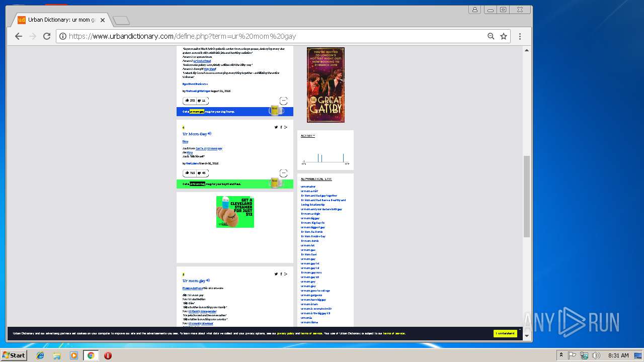Open the privacy policy link in cookie banner

click(285, 333)
